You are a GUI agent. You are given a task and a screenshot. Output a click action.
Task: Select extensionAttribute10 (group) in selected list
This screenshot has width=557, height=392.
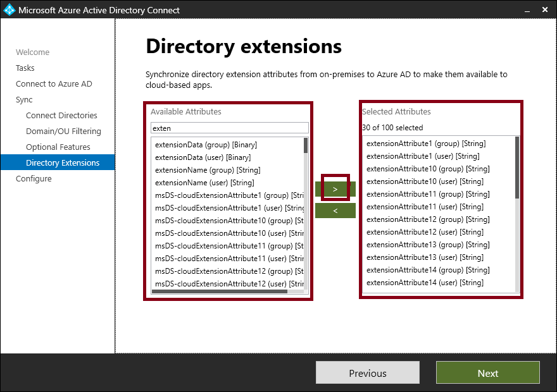428,169
